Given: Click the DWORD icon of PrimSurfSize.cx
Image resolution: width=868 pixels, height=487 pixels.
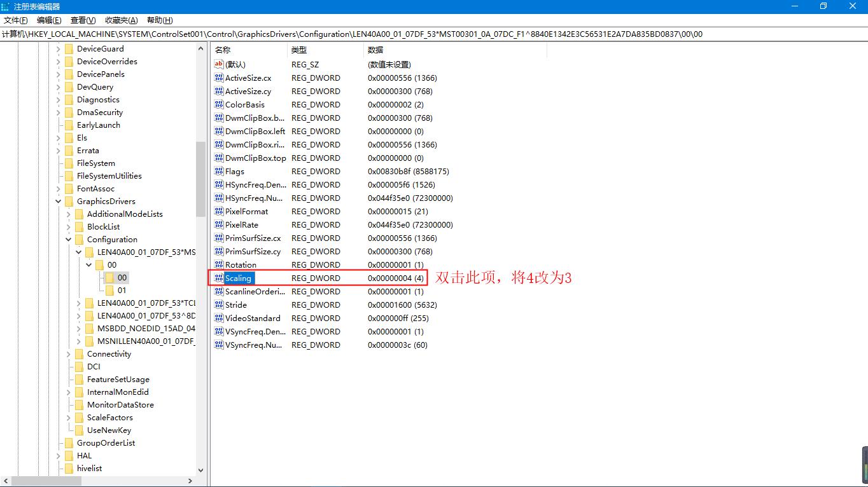Looking at the screenshot, I should click(x=219, y=238).
